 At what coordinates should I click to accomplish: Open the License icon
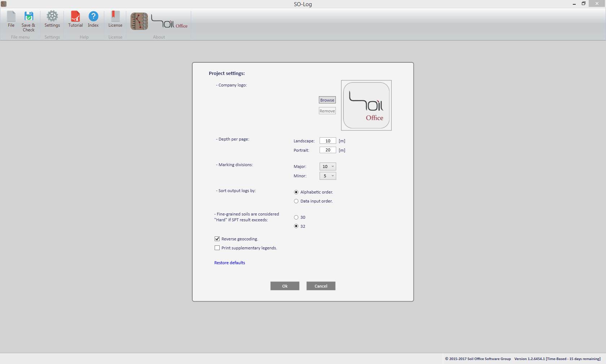(115, 17)
